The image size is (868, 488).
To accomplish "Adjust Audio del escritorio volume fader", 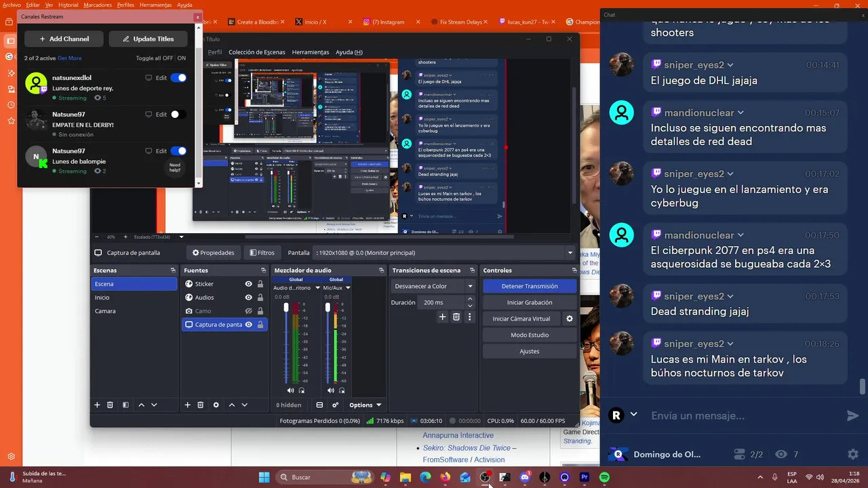I will [x=286, y=307].
